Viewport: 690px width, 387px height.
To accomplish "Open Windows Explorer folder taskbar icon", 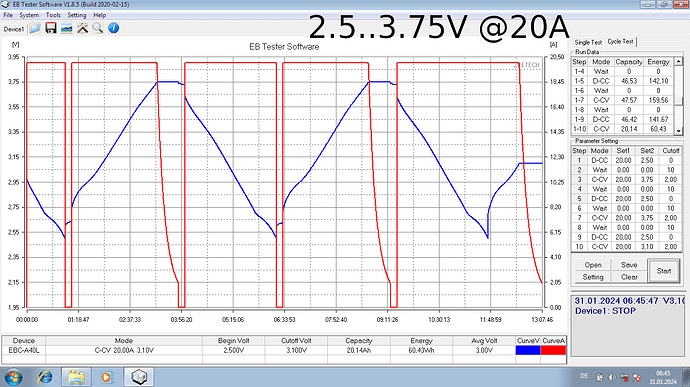I will click(x=76, y=377).
